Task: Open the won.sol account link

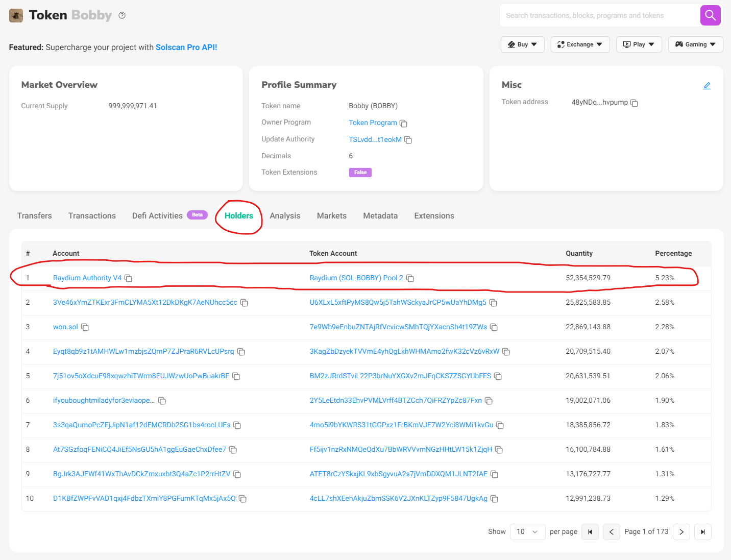Action: pos(65,327)
